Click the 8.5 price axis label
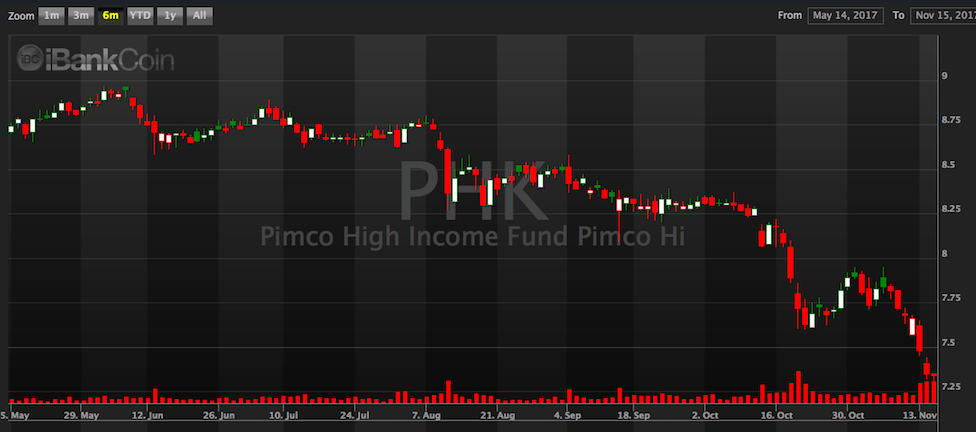Image resolution: width=976 pixels, height=432 pixels. (x=948, y=165)
